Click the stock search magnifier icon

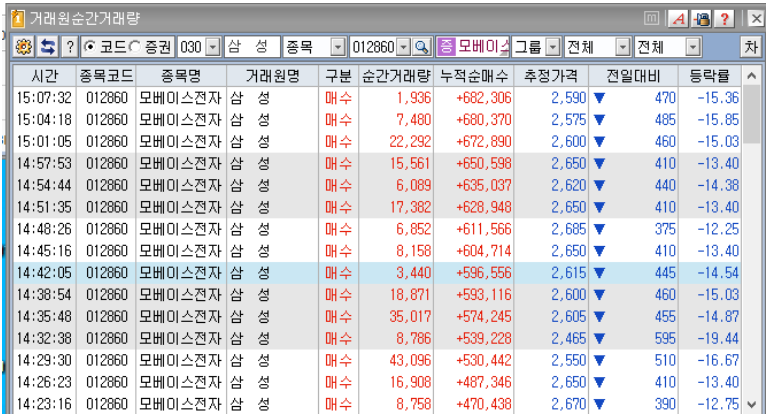tap(421, 47)
